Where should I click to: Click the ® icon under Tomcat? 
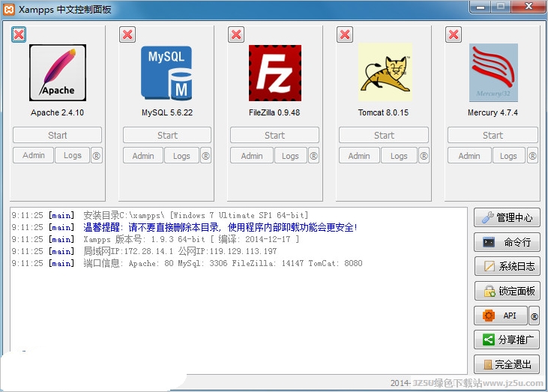click(424, 156)
